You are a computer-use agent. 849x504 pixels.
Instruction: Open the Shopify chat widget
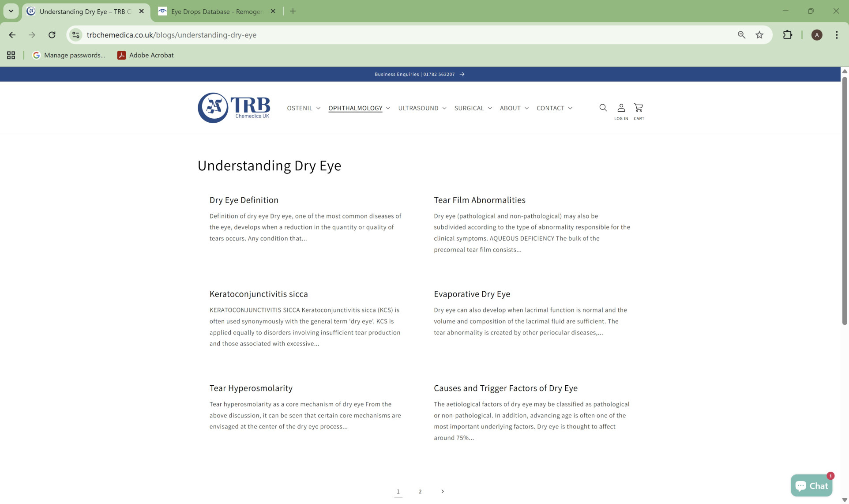pos(811,485)
